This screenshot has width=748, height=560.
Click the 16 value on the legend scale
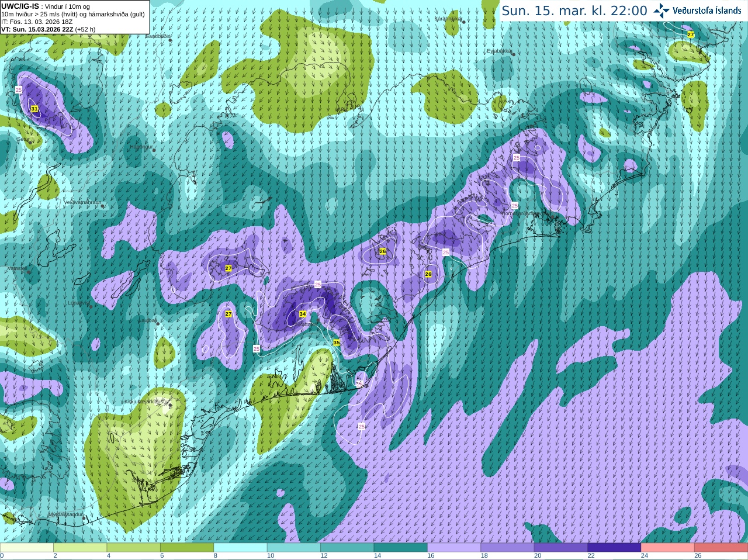431,556
